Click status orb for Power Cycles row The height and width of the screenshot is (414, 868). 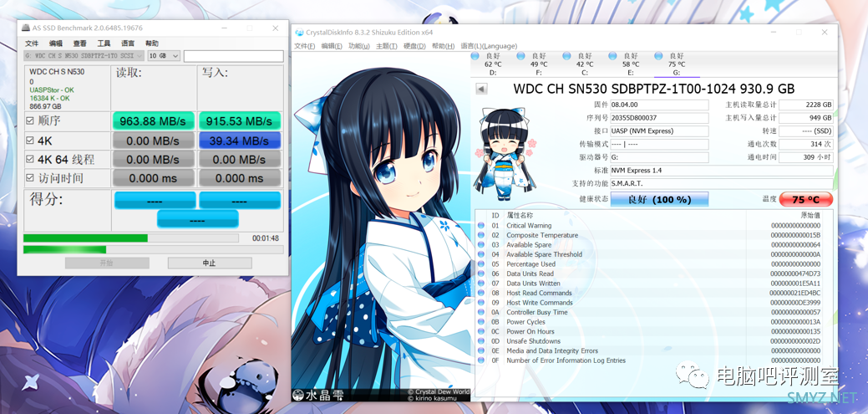click(x=481, y=322)
